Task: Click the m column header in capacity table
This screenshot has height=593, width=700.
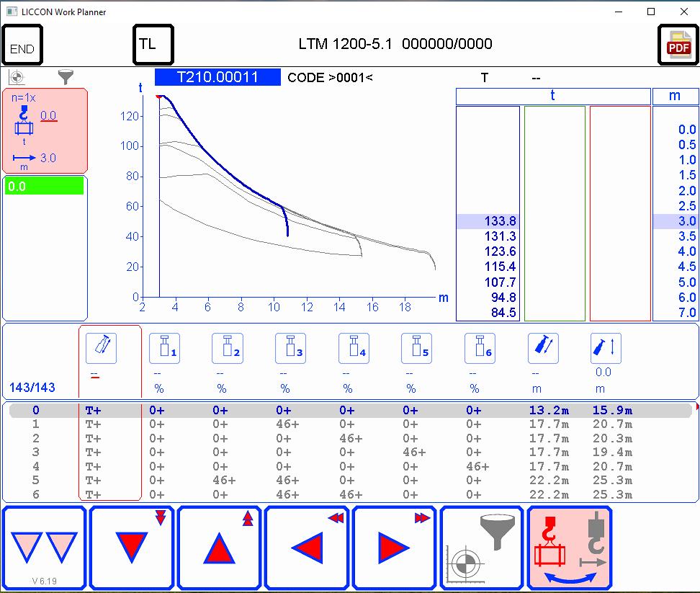Action: coord(676,96)
